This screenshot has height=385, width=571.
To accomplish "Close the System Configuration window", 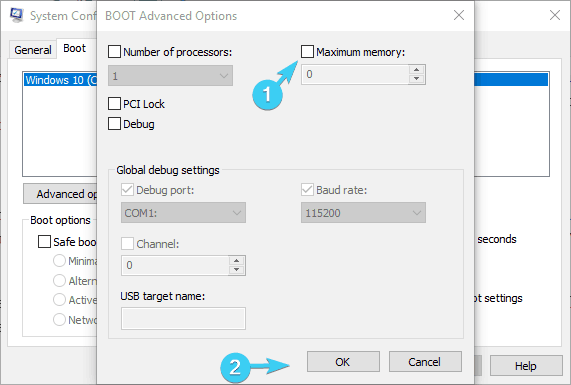I will (555, 15).
